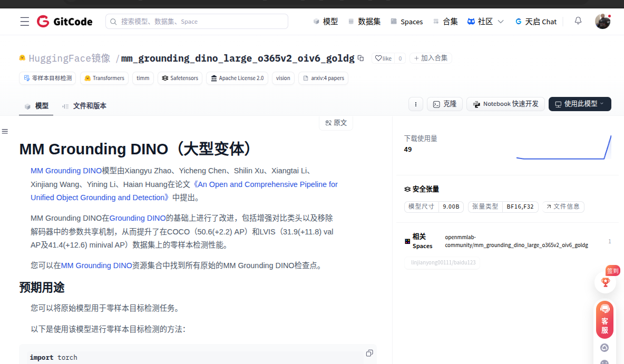
Task: Click the 克隆 clone button
Action: [444, 104]
